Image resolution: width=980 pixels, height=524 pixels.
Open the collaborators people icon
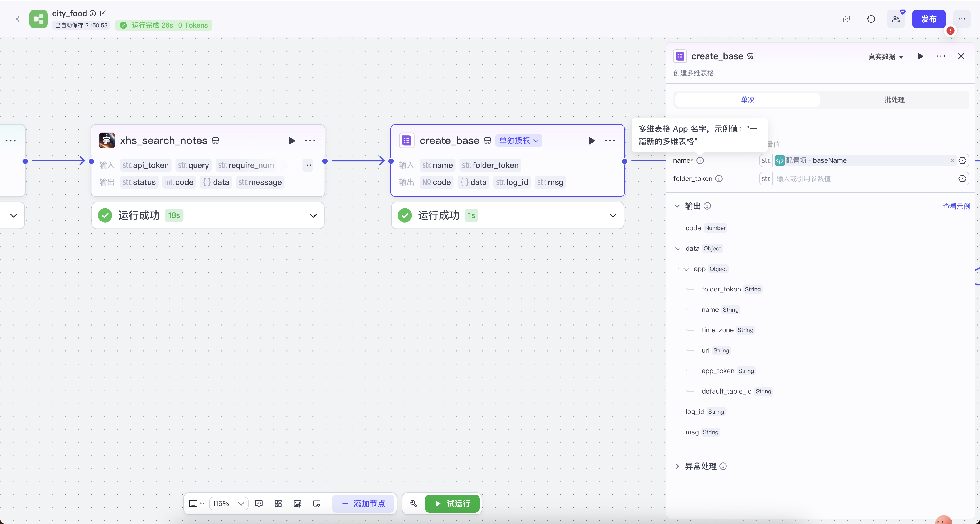[x=896, y=19]
